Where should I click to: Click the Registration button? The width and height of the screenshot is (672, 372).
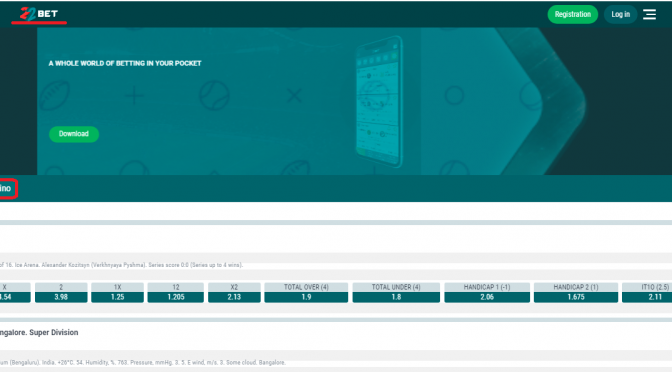(573, 15)
